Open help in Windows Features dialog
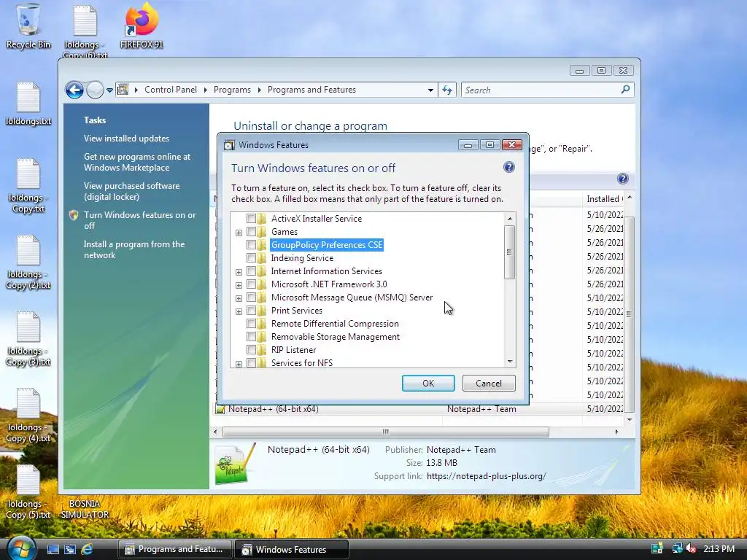The width and height of the screenshot is (747, 560). click(508, 167)
